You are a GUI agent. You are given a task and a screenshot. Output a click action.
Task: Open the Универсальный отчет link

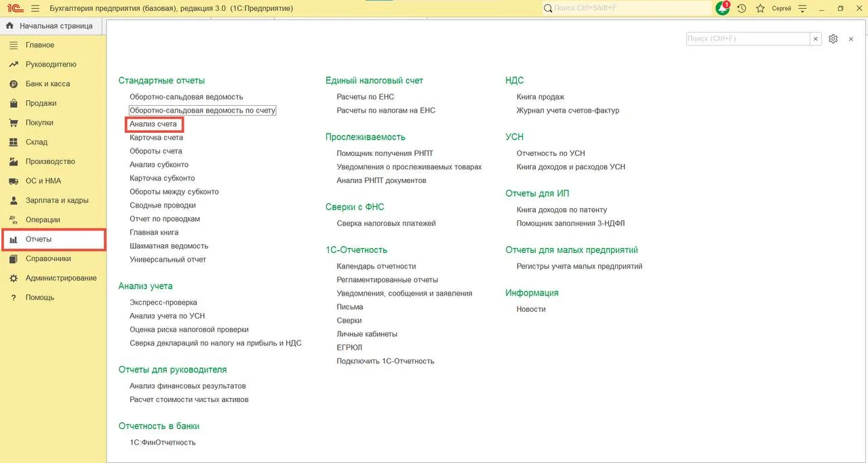pos(168,260)
